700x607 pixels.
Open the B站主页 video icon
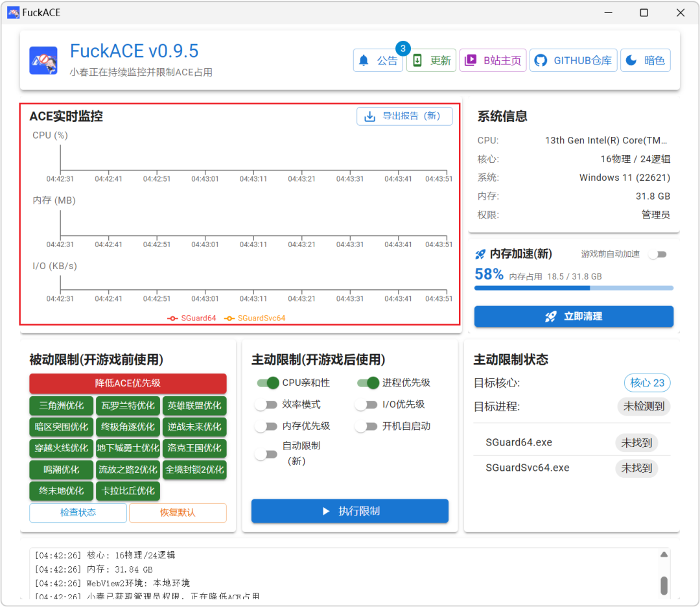click(471, 60)
